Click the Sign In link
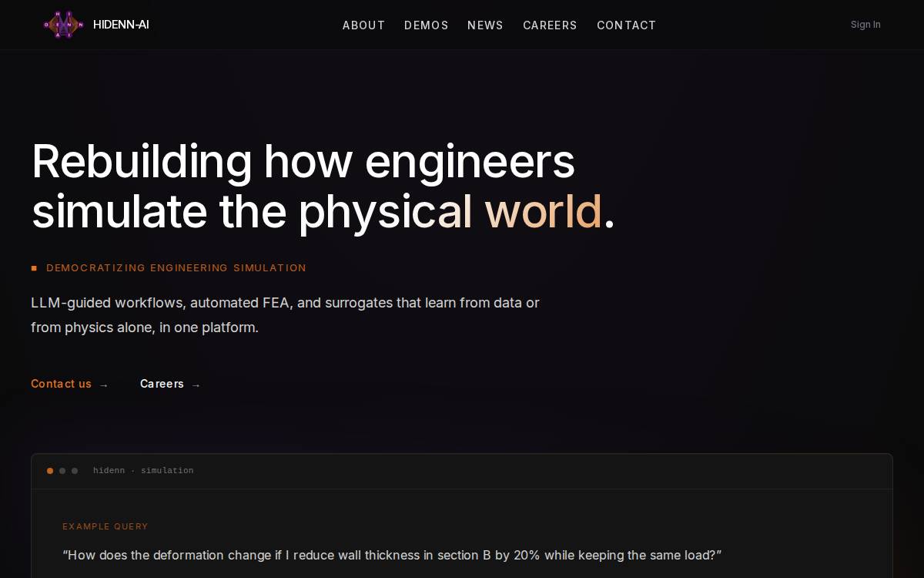Viewport: 924px width, 578px height. (865, 25)
